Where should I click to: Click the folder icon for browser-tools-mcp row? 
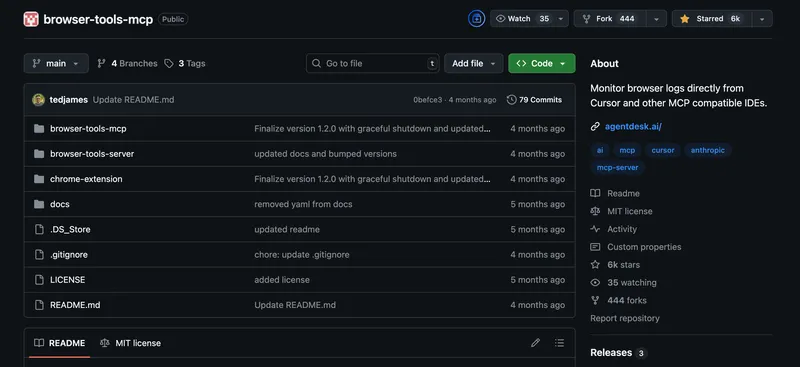click(39, 129)
